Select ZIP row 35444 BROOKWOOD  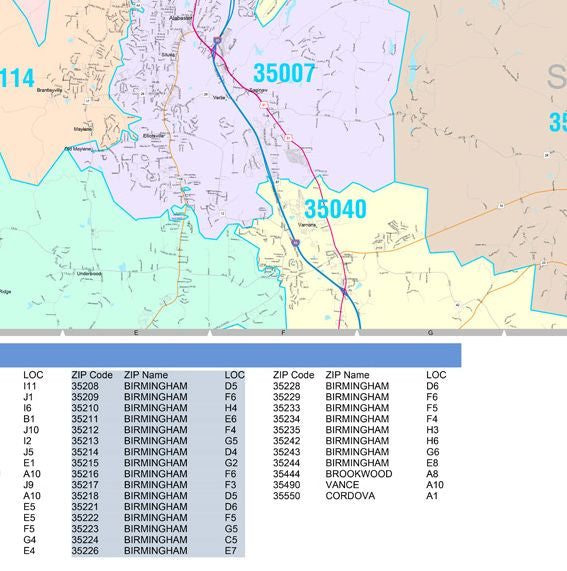click(x=359, y=474)
